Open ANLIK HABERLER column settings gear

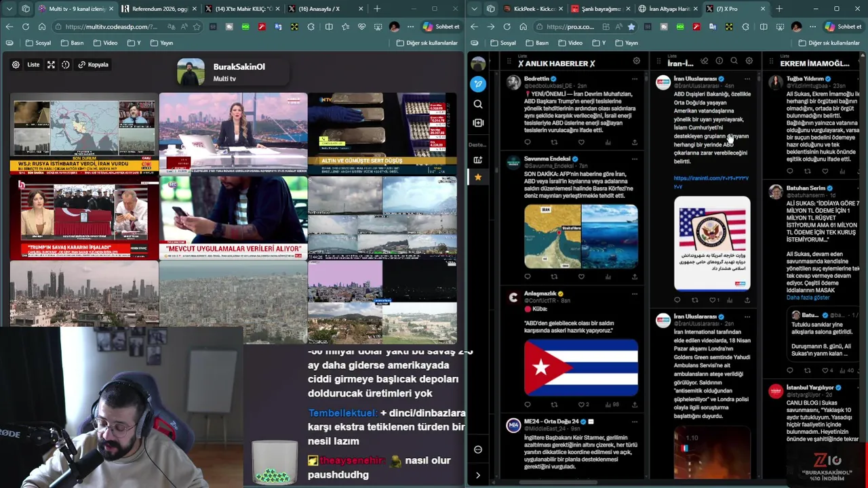pos(636,61)
